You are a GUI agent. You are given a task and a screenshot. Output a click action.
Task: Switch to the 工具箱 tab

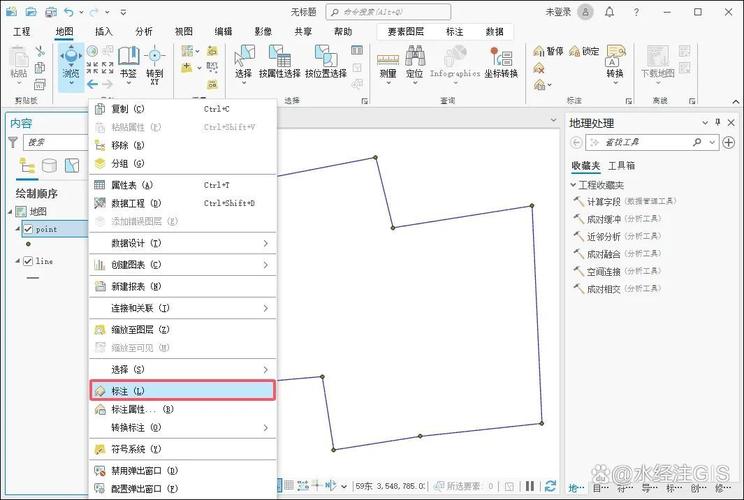(621, 166)
